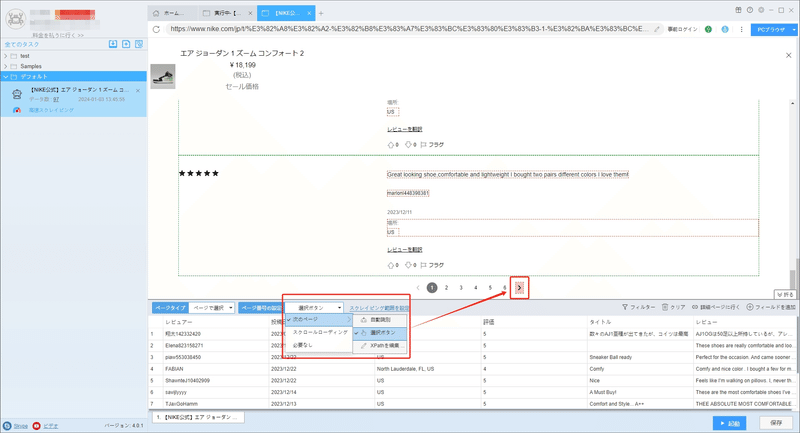Choose 選択ボタン in the submenu
The width and height of the screenshot is (800, 433).
[381, 333]
